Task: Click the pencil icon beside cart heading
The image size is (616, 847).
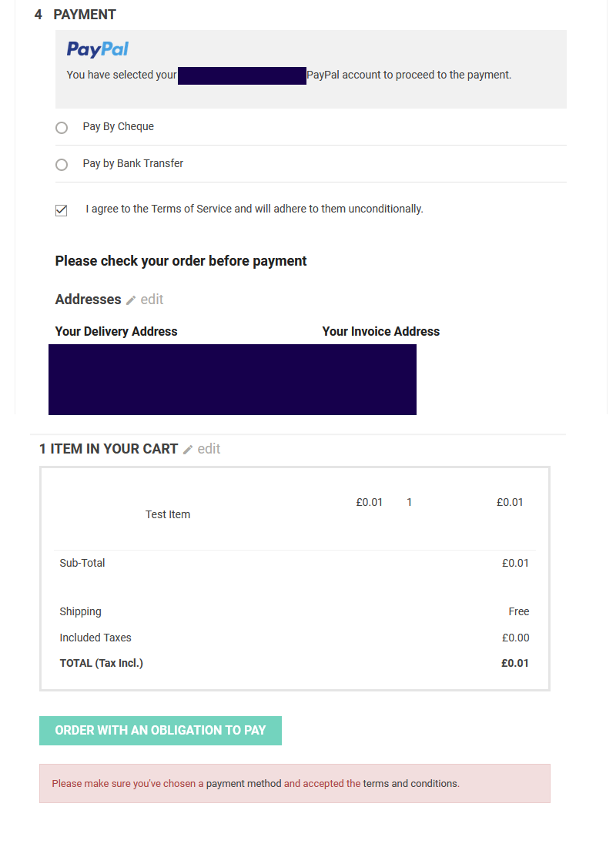Action: point(188,450)
